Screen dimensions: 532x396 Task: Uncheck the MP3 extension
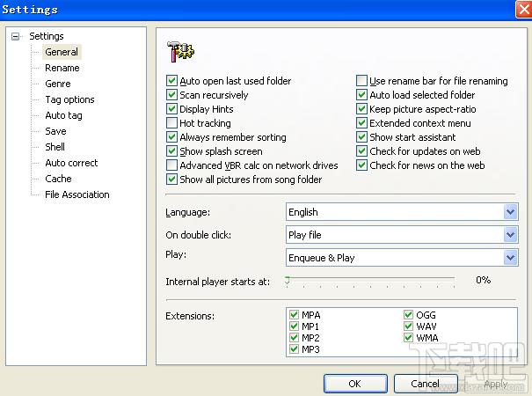pos(294,349)
